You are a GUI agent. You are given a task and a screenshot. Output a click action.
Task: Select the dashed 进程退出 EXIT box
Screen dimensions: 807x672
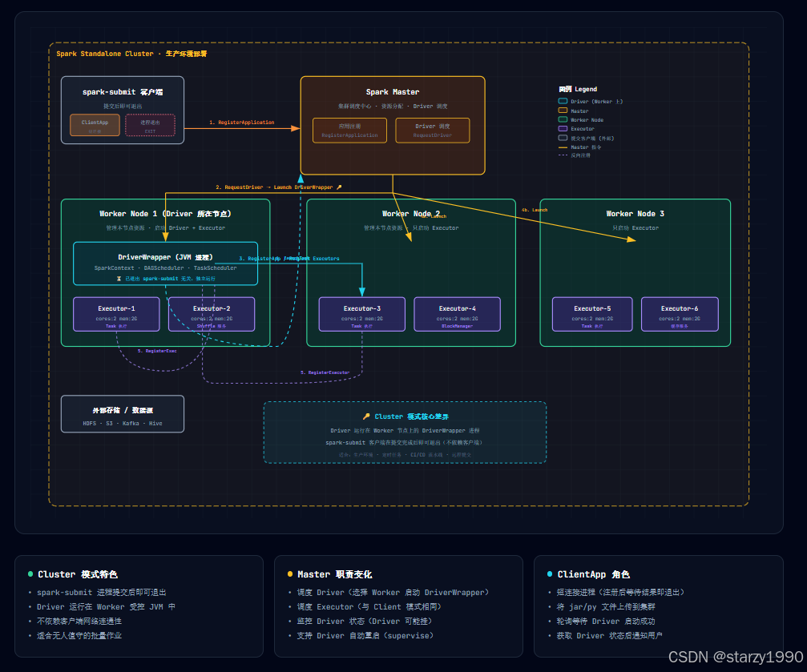[151, 125]
